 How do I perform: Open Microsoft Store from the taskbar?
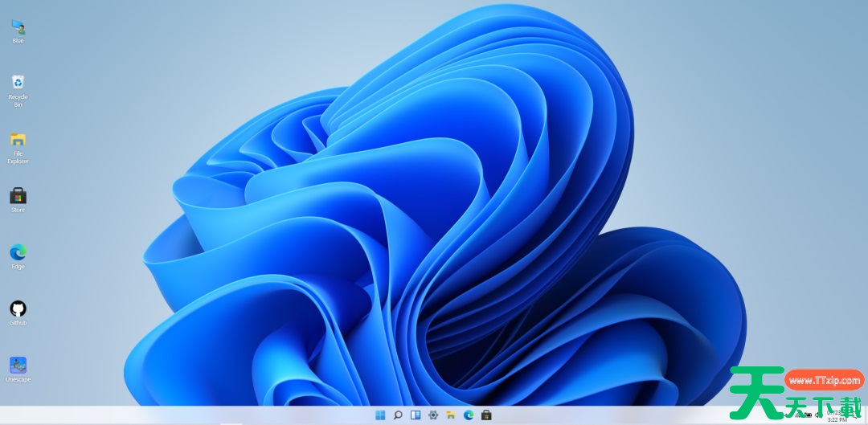point(486,415)
